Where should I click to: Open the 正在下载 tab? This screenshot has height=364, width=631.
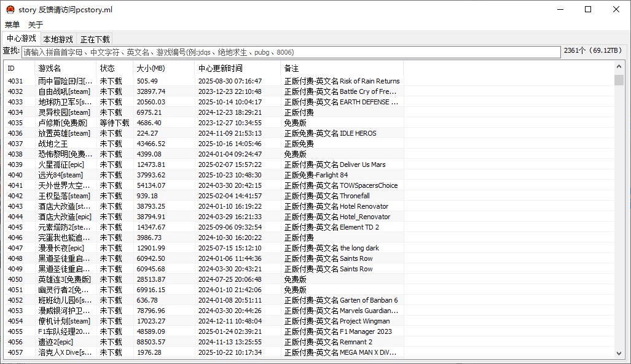95,38
